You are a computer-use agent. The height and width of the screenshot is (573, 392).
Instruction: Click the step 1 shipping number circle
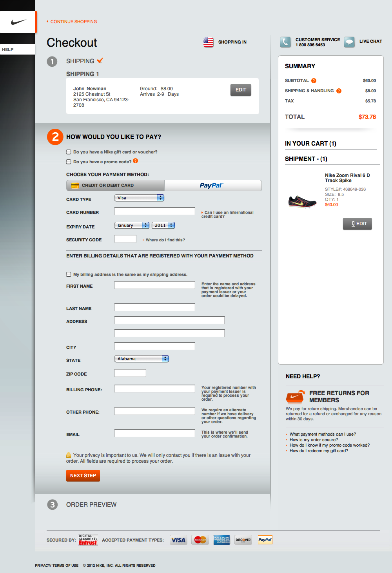[x=52, y=62]
